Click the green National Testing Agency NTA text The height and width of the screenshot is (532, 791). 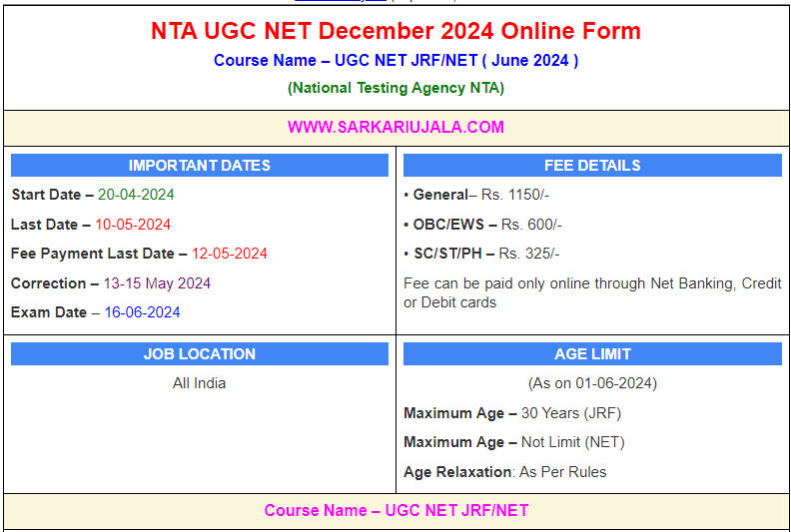click(395, 88)
